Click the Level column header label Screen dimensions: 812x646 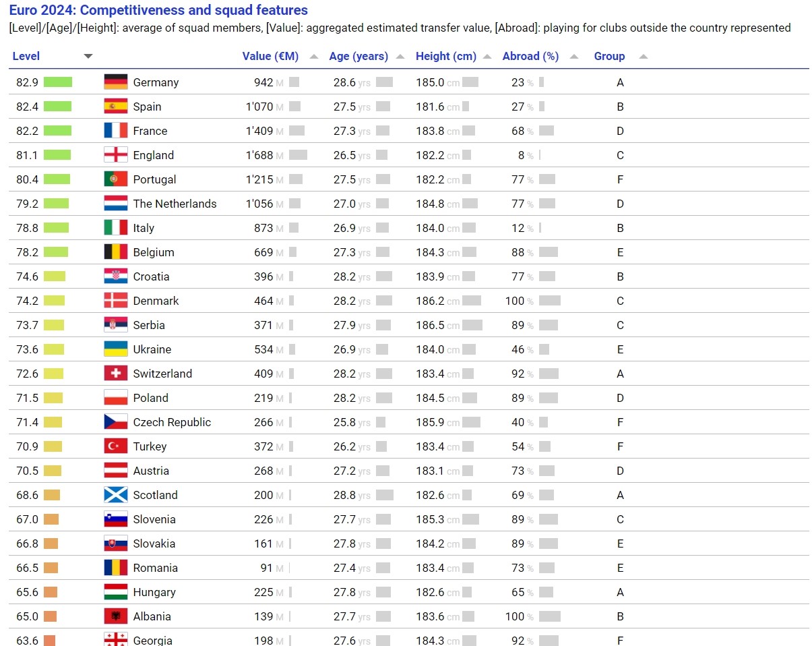point(26,57)
